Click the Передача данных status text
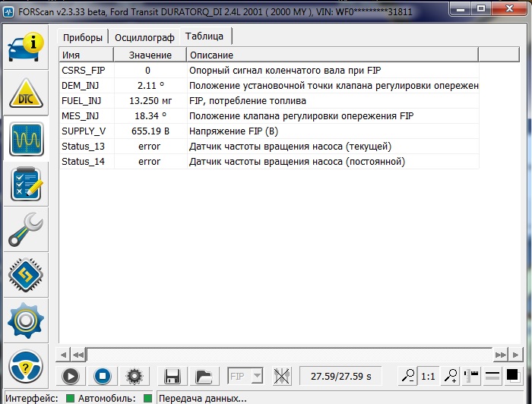 pos(203,399)
